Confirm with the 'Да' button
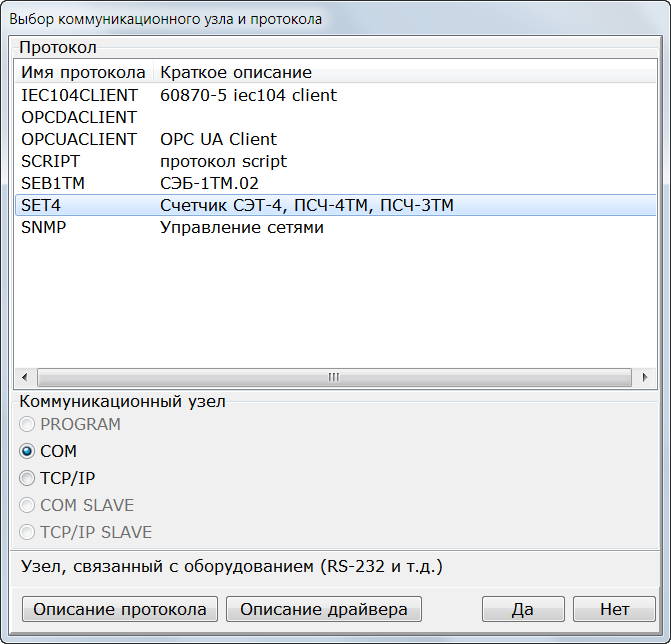Viewport: 671px width, 644px height. coord(523,609)
